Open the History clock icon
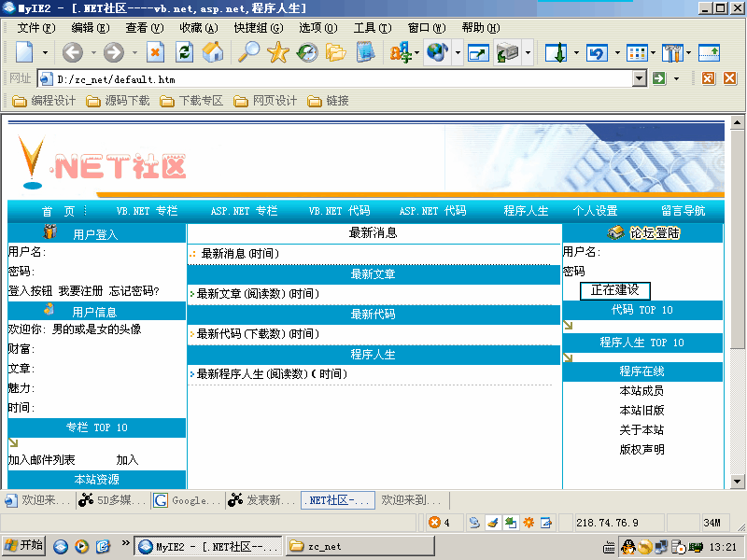 pos(306,52)
